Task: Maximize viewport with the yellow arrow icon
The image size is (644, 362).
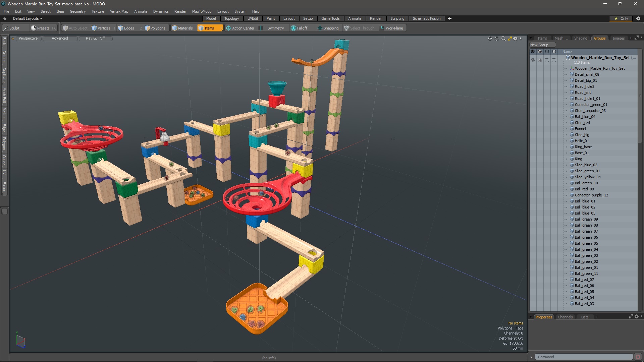Action: (x=509, y=39)
